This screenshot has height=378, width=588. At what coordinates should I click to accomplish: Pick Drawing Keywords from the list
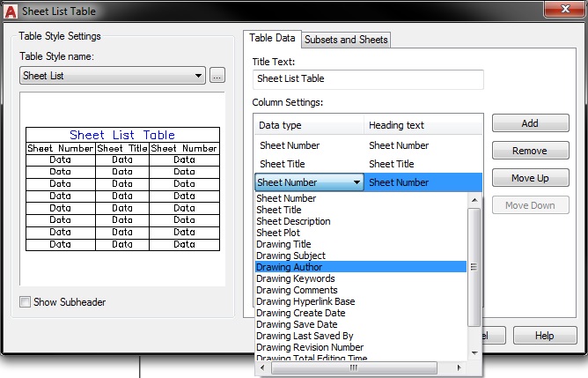pos(296,278)
